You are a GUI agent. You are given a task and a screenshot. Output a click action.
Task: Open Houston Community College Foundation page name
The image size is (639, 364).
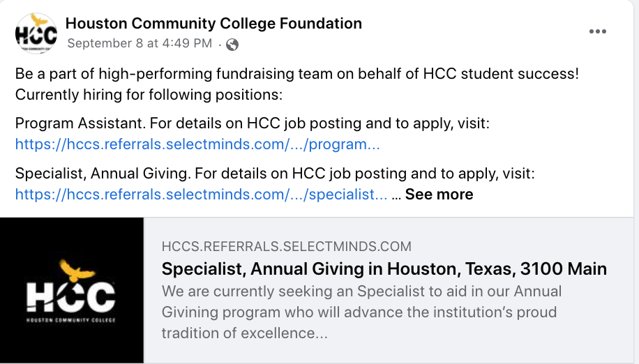coord(213,23)
